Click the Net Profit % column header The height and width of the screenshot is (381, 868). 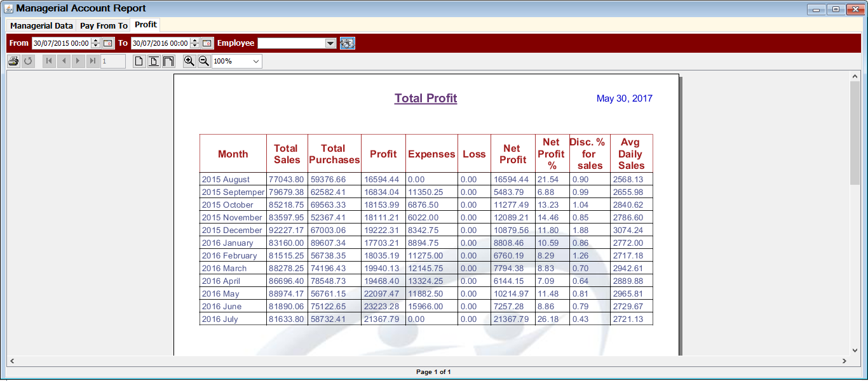point(551,154)
